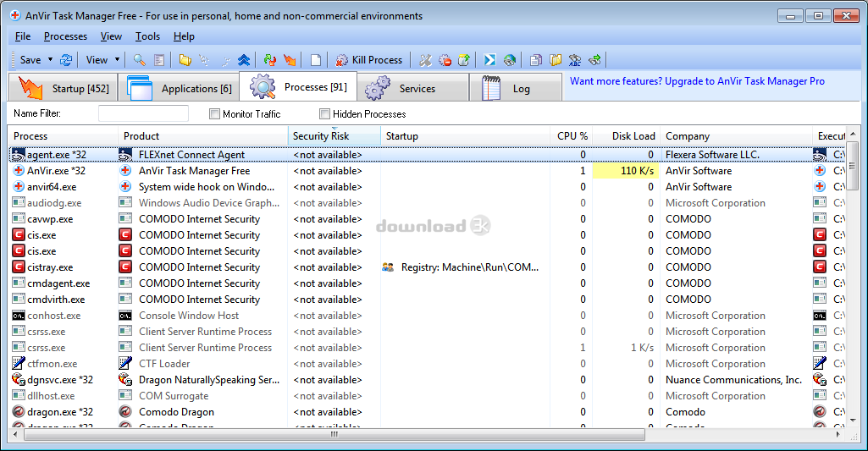The width and height of the screenshot is (868, 451).
Task: Sort by the Product column header
Action: 202,136
